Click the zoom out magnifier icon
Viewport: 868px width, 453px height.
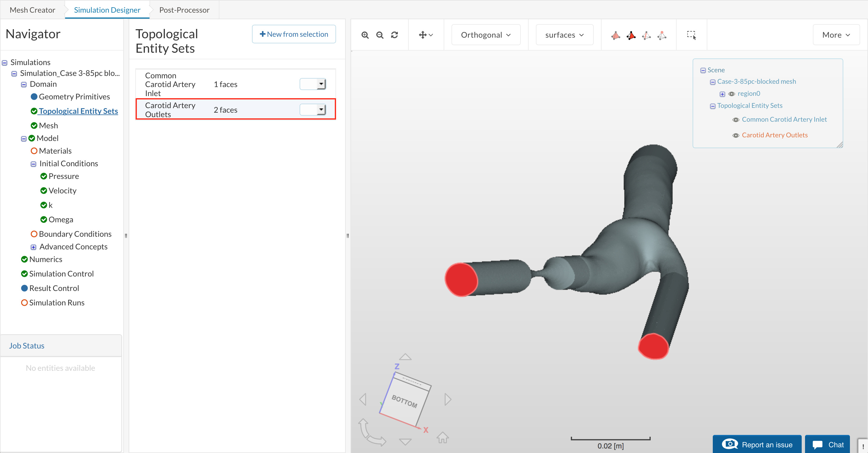[380, 35]
